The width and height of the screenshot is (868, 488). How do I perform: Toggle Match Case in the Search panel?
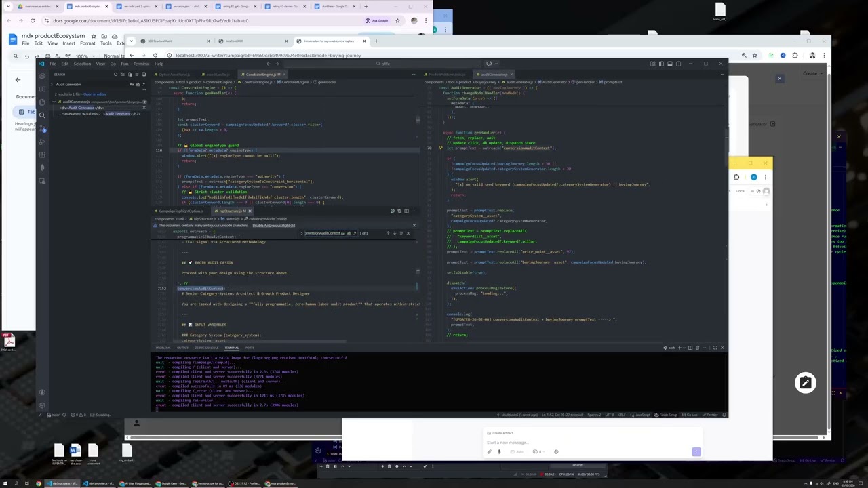point(132,85)
